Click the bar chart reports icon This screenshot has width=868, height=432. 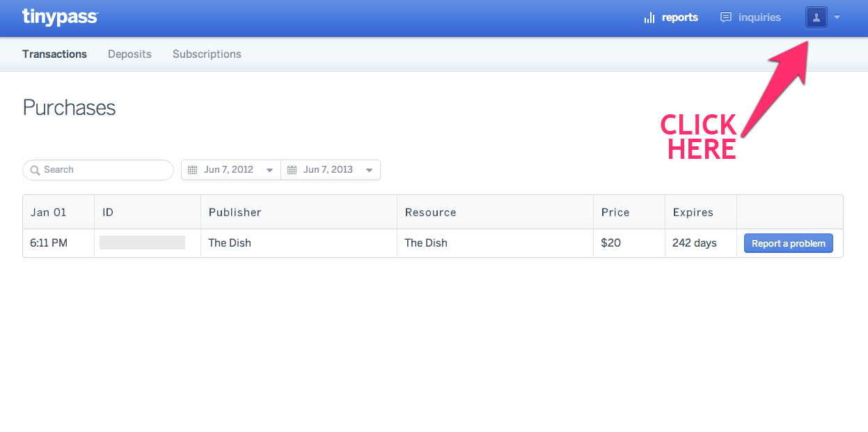tap(649, 17)
